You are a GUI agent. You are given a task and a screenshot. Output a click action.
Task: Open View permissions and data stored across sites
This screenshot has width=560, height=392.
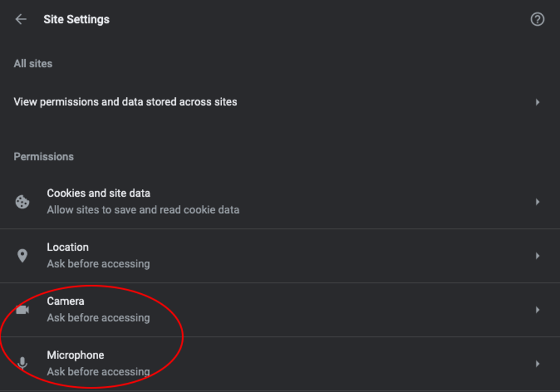pos(280,102)
